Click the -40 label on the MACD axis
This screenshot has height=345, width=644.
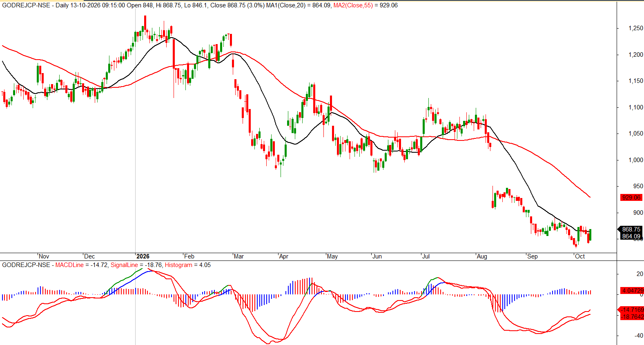point(639,336)
